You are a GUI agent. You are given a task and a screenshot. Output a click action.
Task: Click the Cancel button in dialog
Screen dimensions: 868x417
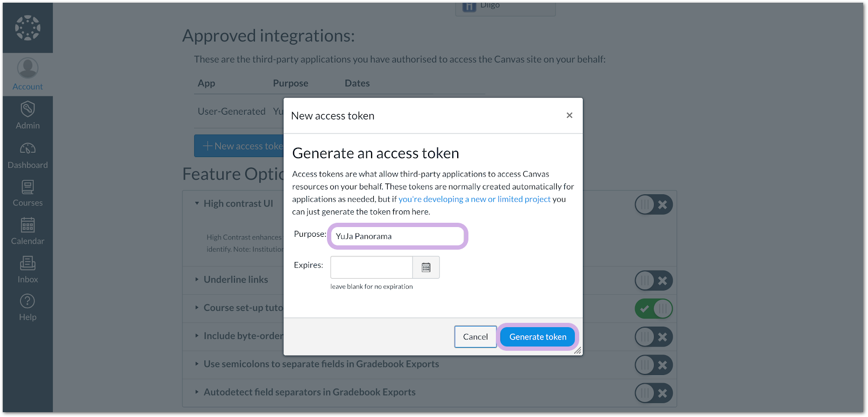pyautogui.click(x=475, y=337)
